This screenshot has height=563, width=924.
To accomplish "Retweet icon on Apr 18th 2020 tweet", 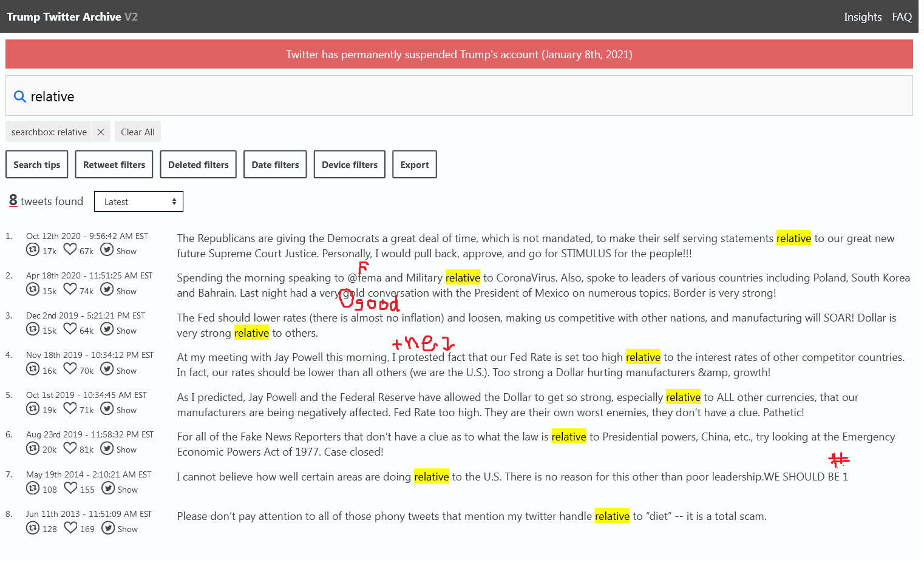I will coord(33,289).
